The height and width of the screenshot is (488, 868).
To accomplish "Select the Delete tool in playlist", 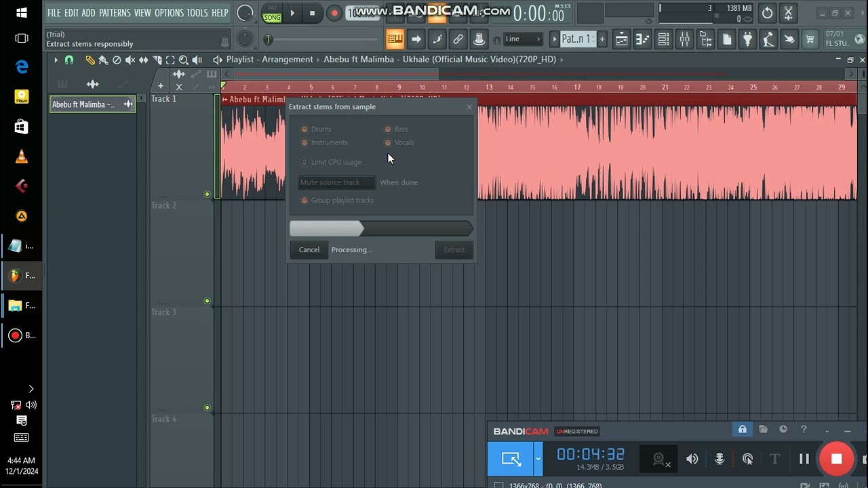I will point(117,60).
